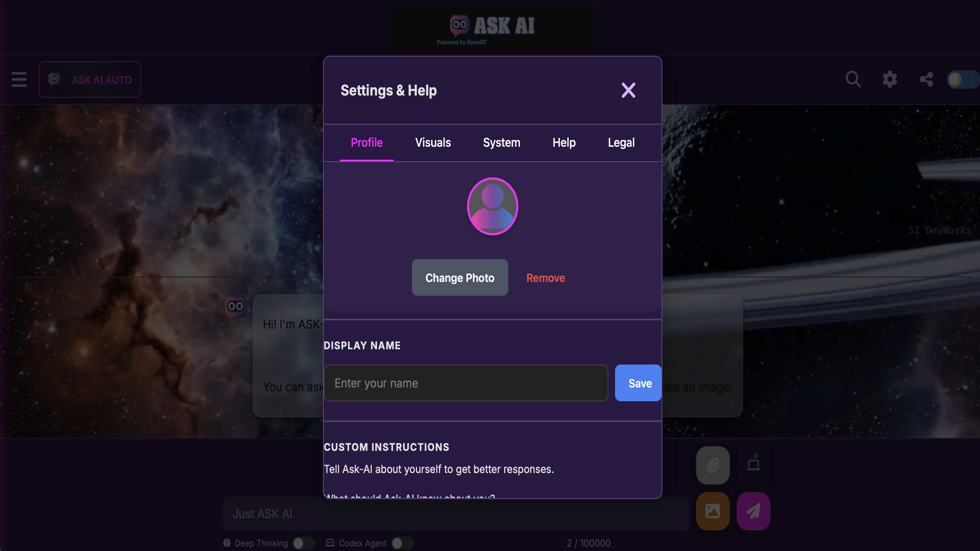Open search with the magnifier icon
This screenshot has width=980, height=551.
click(x=853, y=80)
